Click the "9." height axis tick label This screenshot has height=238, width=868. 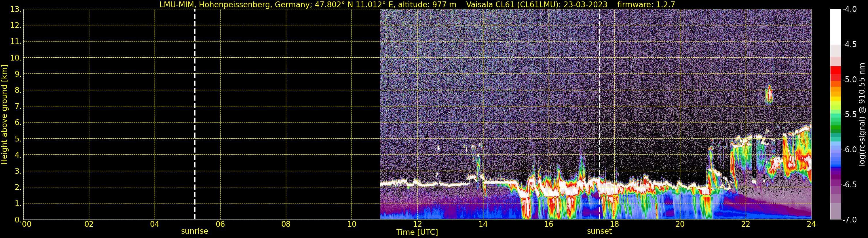tap(18, 74)
